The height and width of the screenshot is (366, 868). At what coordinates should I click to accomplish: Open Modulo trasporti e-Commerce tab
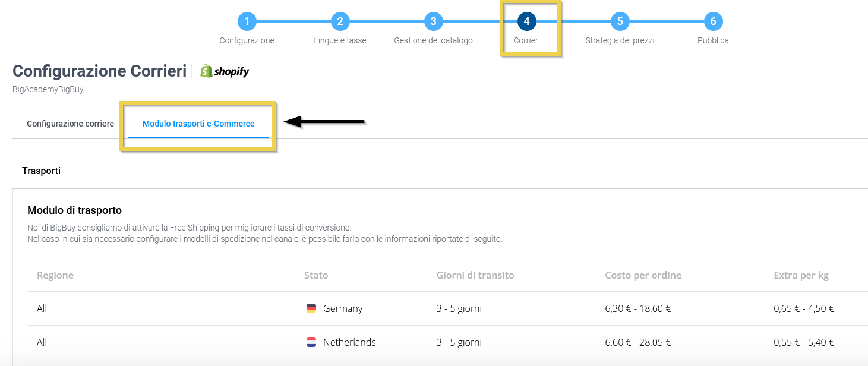pyautogui.click(x=198, y=124)
